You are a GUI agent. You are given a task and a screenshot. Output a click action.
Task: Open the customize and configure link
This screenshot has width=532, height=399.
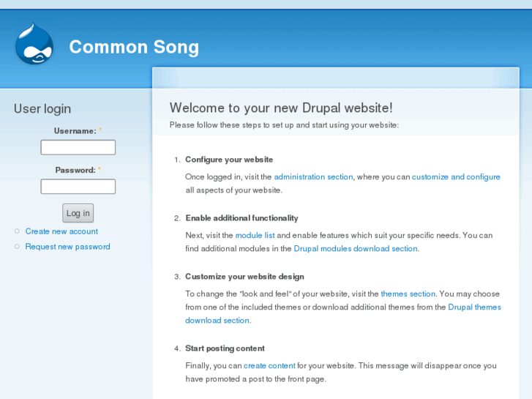[456, 177]
